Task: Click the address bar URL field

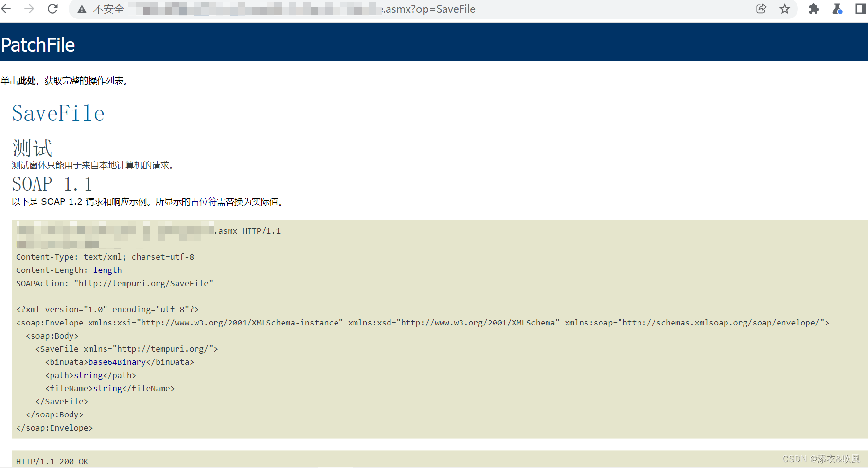Action: (x=340, y=9)
